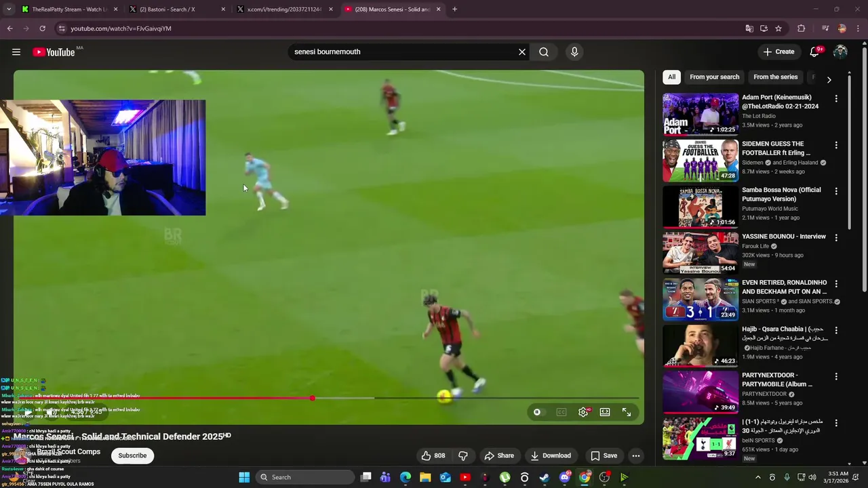Switch to theater mode
The image size is (868, 488).
point(605,412)
